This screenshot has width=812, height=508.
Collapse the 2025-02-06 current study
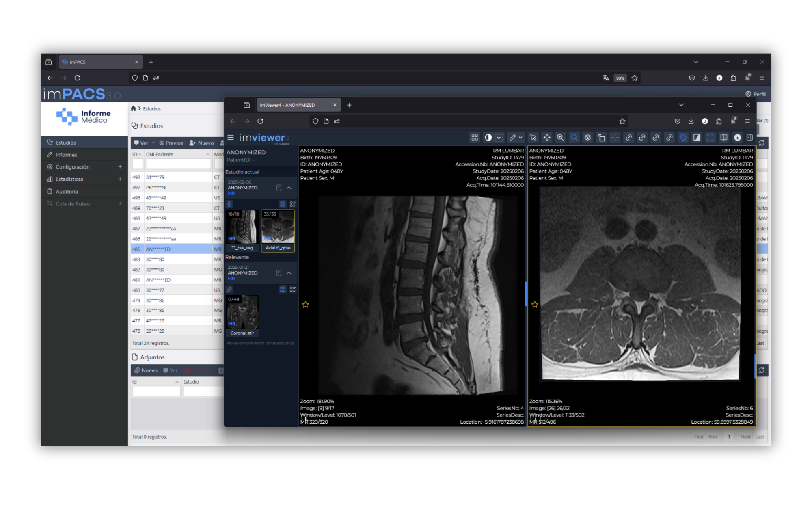click(x=289, y=188)
